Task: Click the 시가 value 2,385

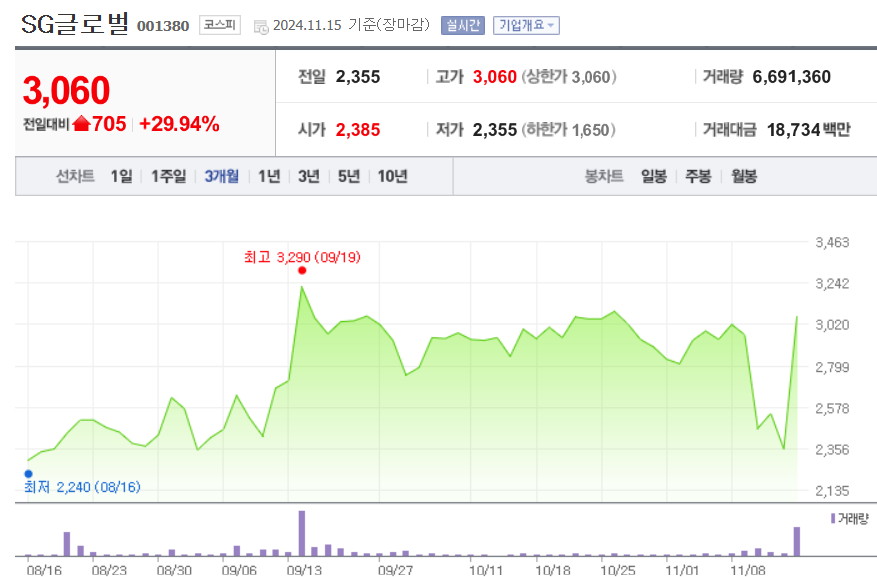Action: [x=358, y=130]
